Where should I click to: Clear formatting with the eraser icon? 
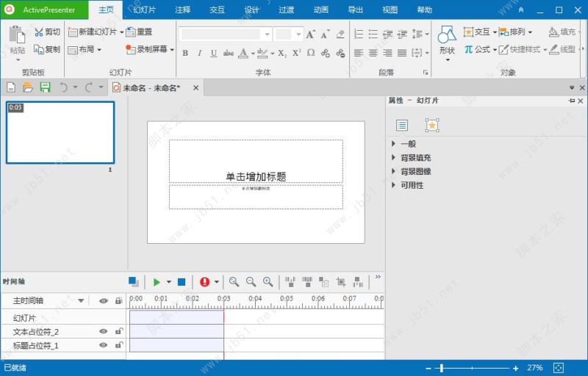click(x=340, y=35)
